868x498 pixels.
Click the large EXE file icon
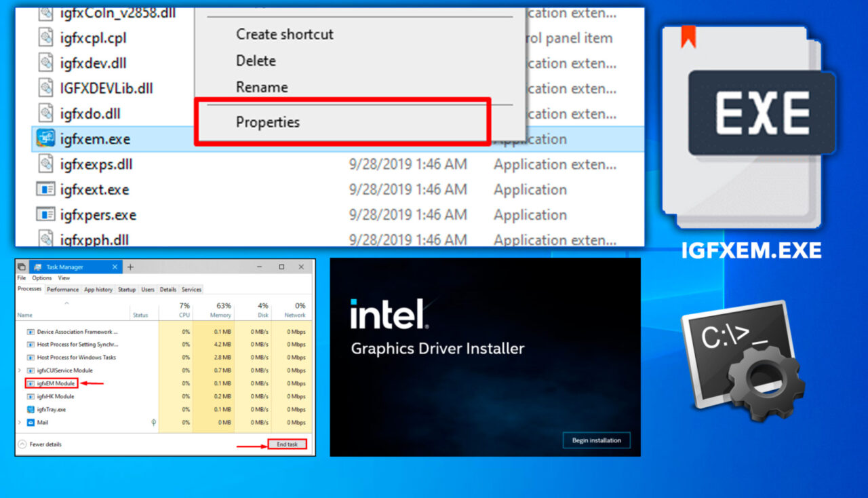click(748, 128)
